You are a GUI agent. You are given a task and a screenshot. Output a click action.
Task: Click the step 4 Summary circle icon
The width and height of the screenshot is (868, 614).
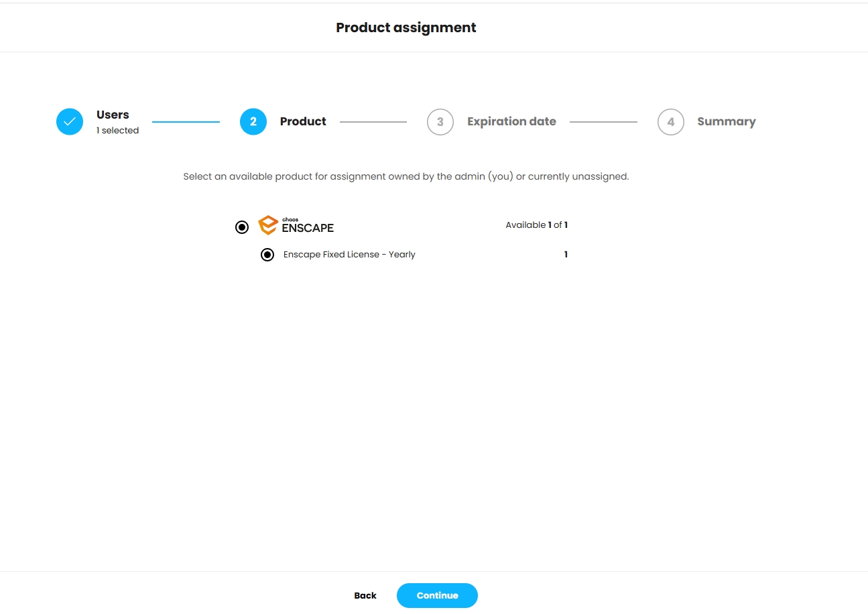click(671, 122)
